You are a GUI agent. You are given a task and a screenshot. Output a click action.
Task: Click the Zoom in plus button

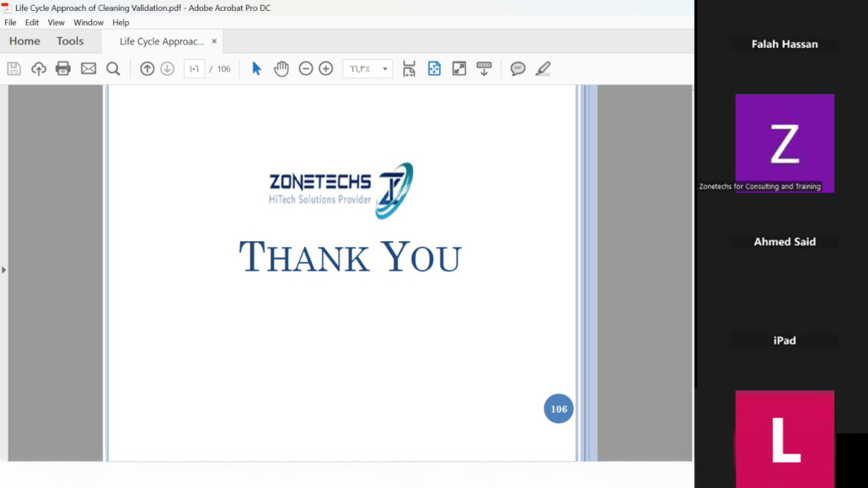point(326,69)
